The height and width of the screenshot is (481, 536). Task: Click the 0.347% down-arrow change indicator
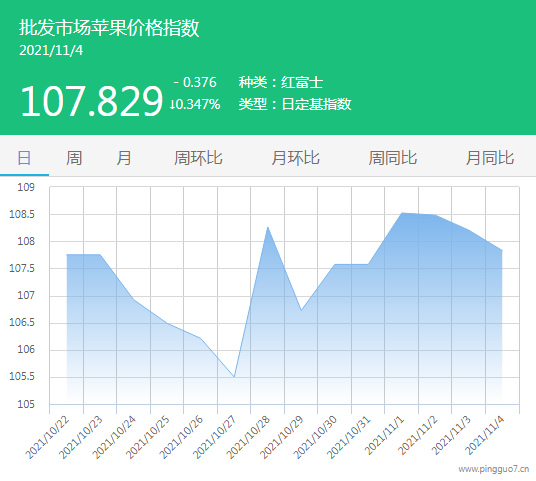coord(195,104)
